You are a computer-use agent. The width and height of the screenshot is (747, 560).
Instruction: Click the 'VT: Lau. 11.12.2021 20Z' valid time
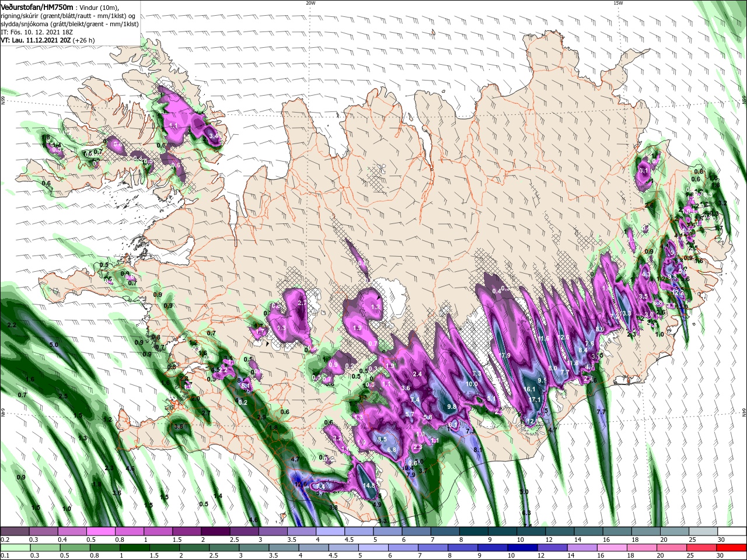(x=36, y=40)
